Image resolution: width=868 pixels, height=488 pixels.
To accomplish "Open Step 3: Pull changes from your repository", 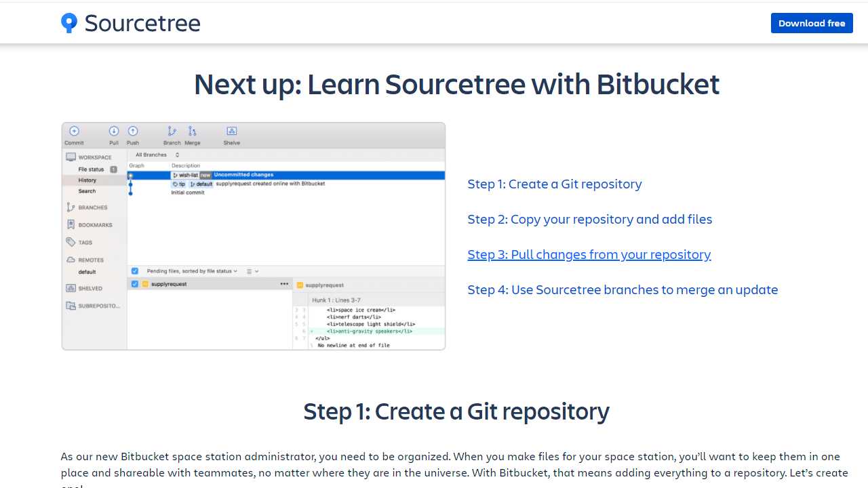I will 589,254.
